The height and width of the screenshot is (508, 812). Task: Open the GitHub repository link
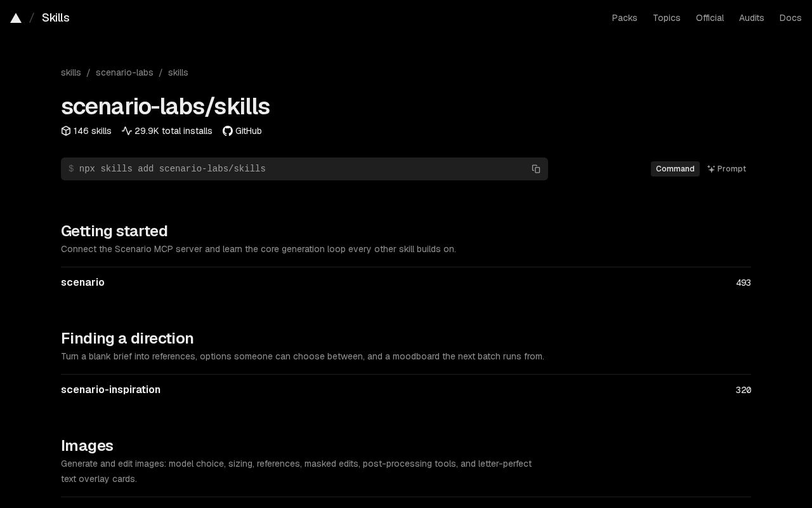[242, 131]
